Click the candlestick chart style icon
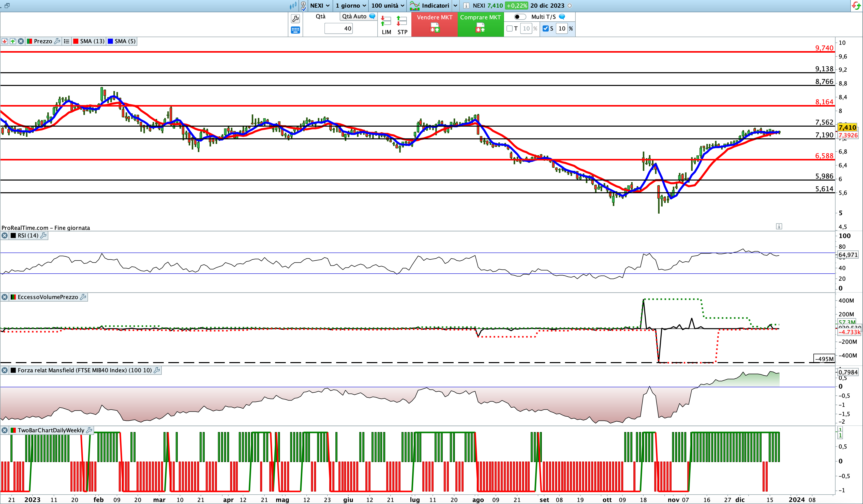The height and width of the screenshot is (504, 863). tap(293, 6)
